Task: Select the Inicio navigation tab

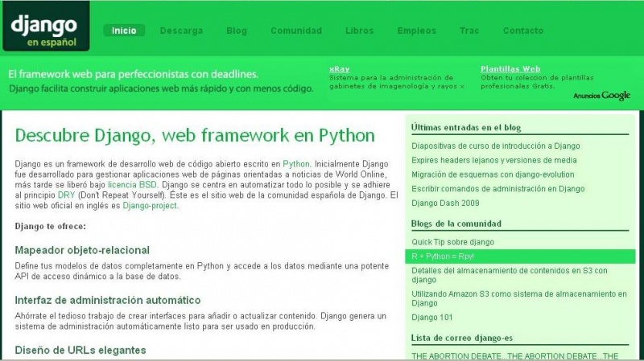Action: [124, 31]
